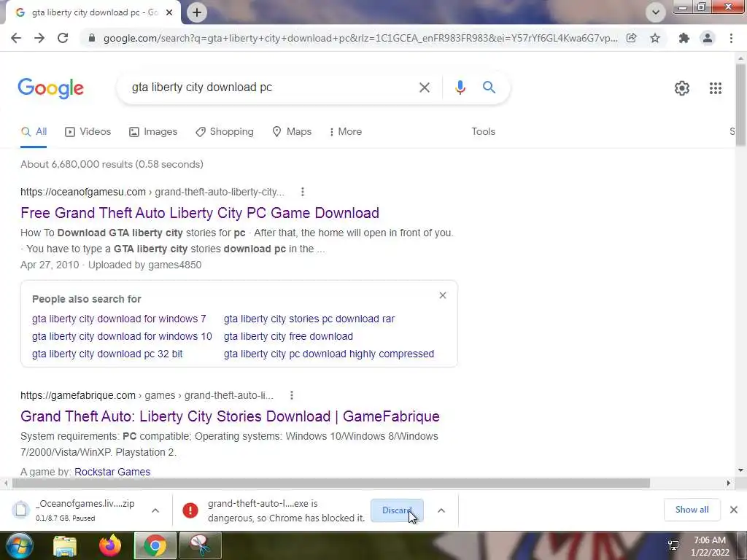
Task: Open Chrome three-dot menu
Action: click(x=731, y=38)
